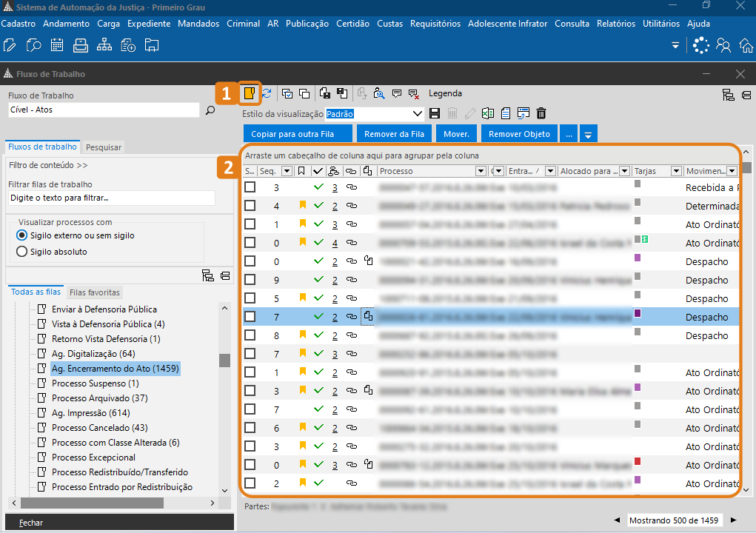Open the 'Alocado para' column filter dropdown
The width and height of the screenshot is (756, 533).
pos(625,171)
